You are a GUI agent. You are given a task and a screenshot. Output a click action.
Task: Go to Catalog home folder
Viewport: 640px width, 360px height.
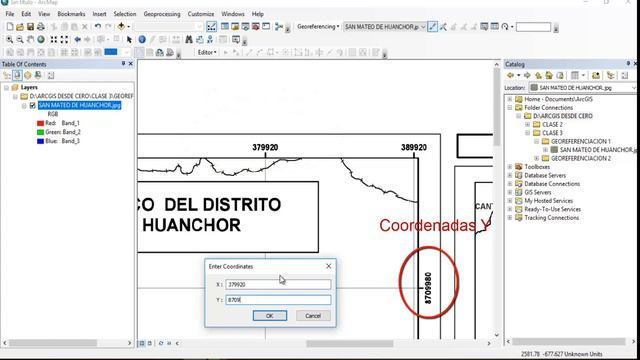tap(549, 76)
